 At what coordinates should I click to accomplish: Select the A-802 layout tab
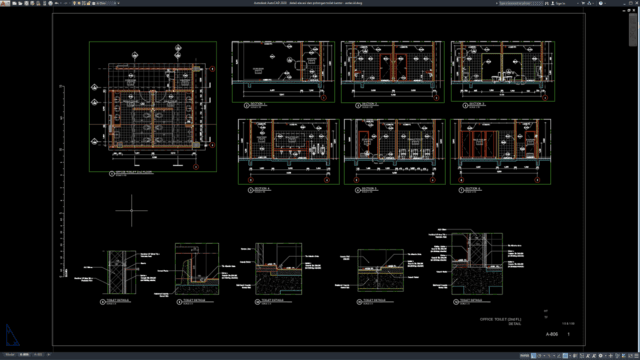[x=38, y=354]
